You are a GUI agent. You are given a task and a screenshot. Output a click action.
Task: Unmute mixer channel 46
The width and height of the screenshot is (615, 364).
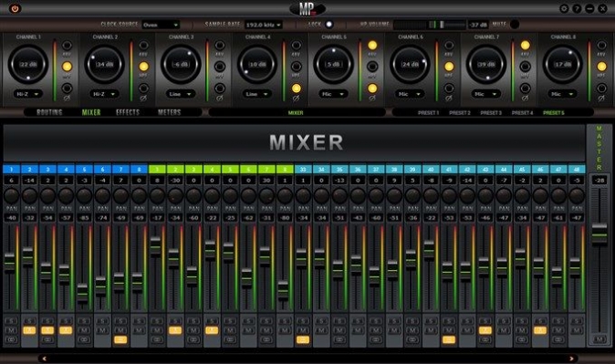539,330
